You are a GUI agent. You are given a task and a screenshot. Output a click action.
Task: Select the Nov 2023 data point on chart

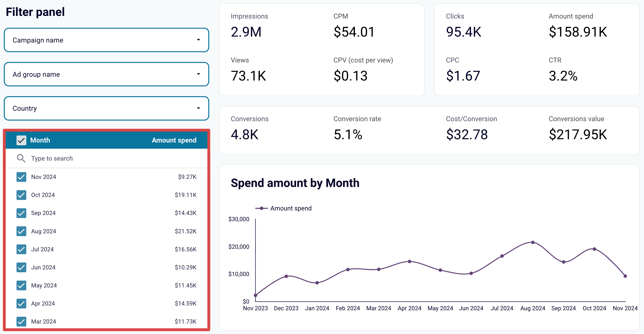click(255, 295)
